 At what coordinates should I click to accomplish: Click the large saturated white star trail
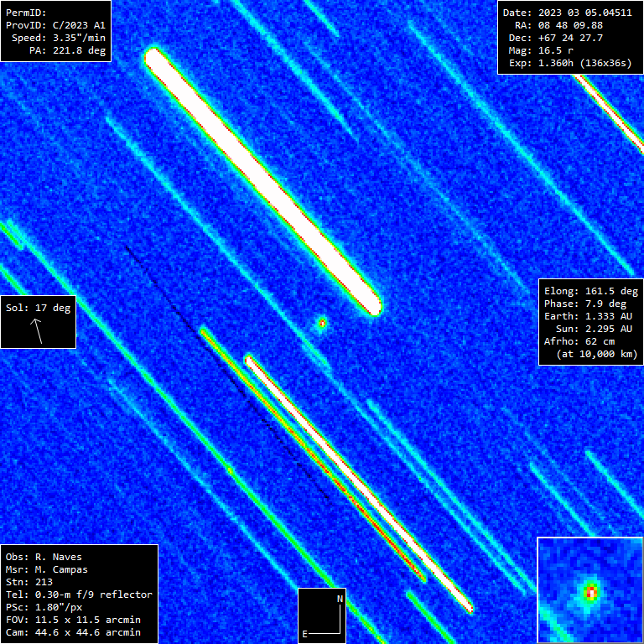coord(262,182)
